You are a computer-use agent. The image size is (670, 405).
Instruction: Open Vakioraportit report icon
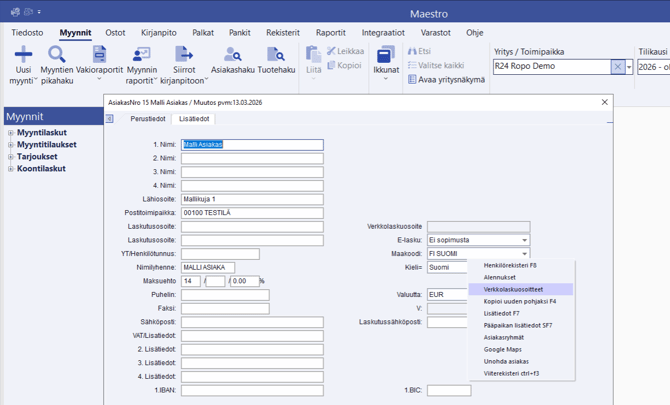99,55
